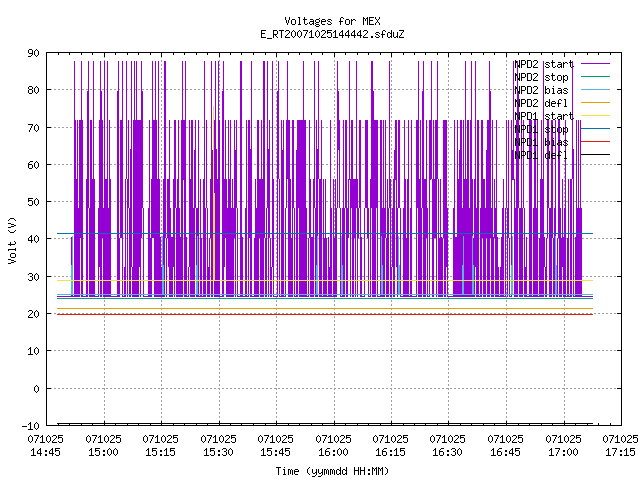Click the 'NPD2 bias' legend label
The image size is (640, 480).
pos(541,90)
